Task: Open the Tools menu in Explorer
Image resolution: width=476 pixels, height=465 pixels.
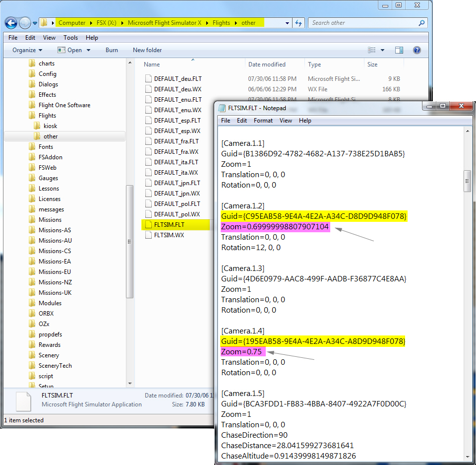Action: (x=70, y=38)
